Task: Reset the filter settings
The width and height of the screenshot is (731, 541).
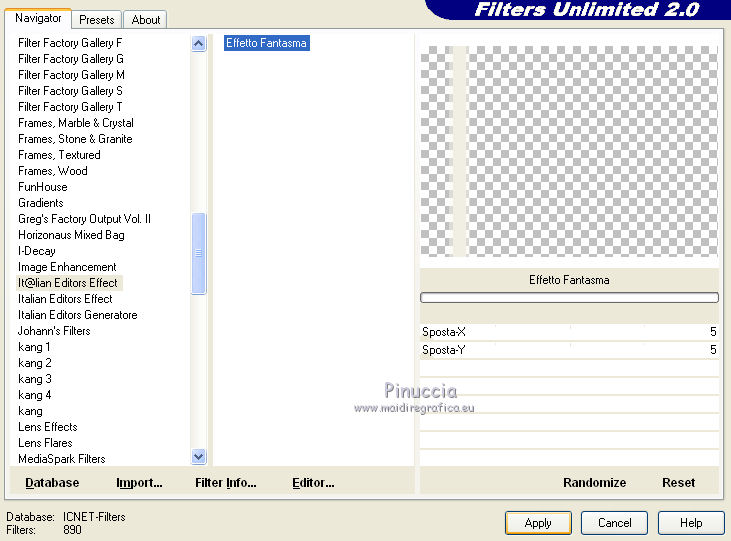Action: click(x=678, y=482)
